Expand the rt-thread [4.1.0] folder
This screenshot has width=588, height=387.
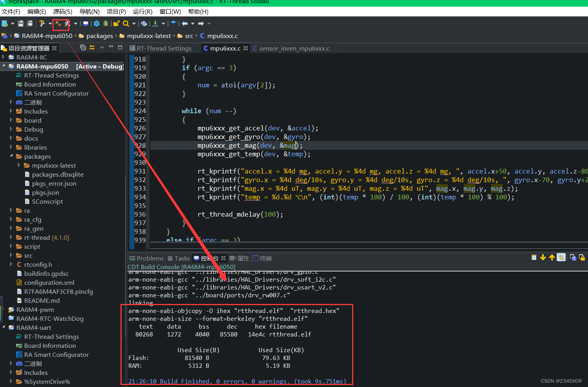click(11, 237)
